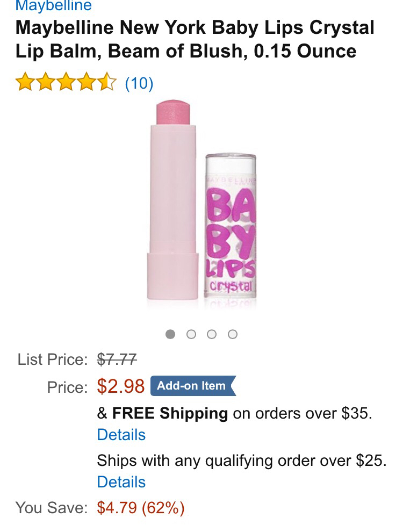Switch to the second image carousel dot
This screenshot has width=403, height=532.
191,334
